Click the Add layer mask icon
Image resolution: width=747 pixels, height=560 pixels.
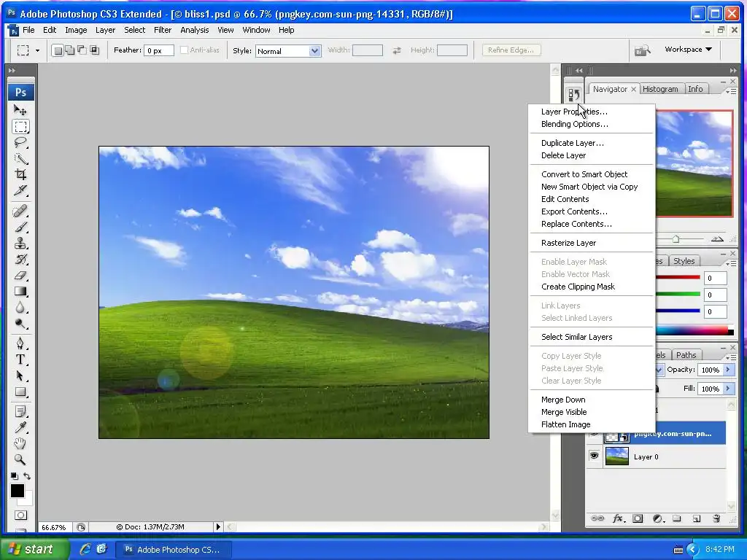pos(638,518)
